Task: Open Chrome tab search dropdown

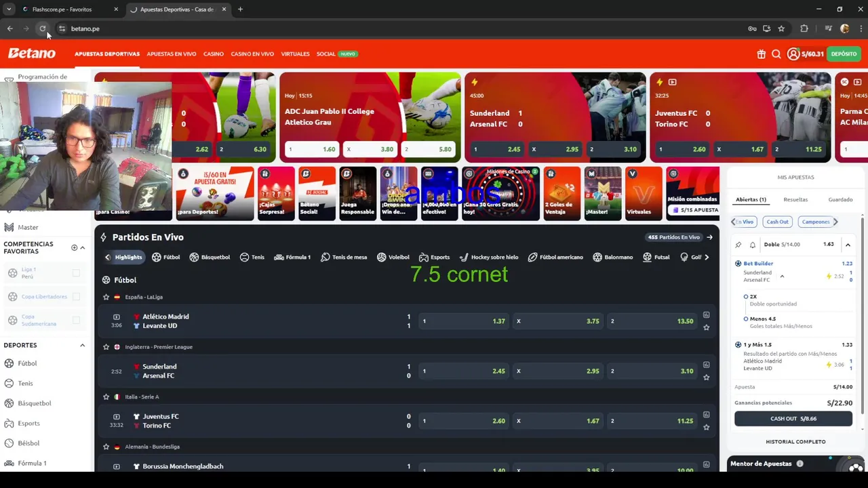Action: click(9, 9)
